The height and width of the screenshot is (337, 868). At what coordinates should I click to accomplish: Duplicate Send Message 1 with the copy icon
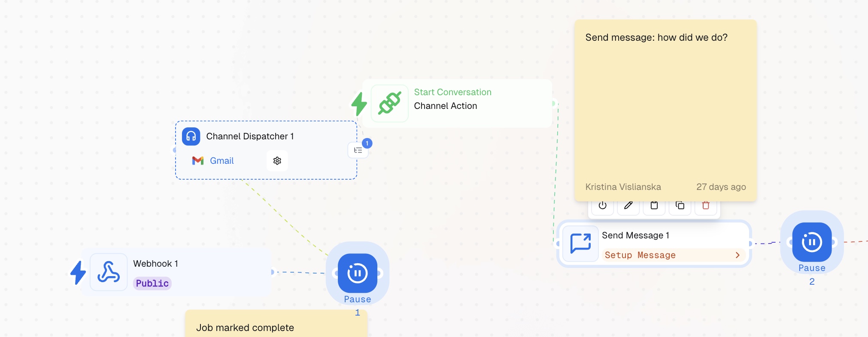coord(680,205)
